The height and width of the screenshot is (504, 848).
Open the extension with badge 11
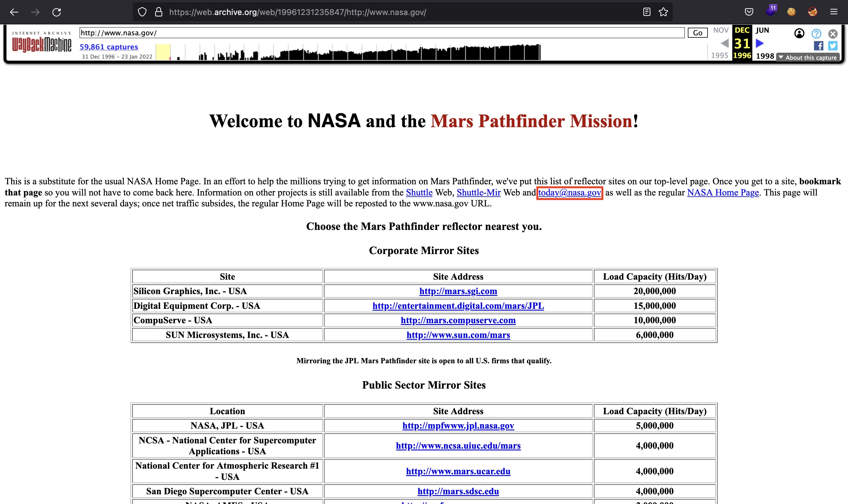coord(771,11)
